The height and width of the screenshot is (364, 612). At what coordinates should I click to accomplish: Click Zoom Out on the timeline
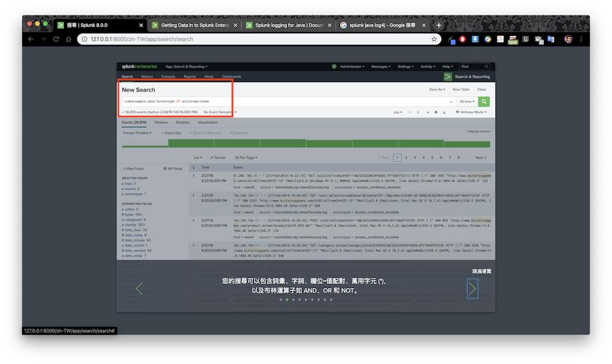click(x=172, y=133)
